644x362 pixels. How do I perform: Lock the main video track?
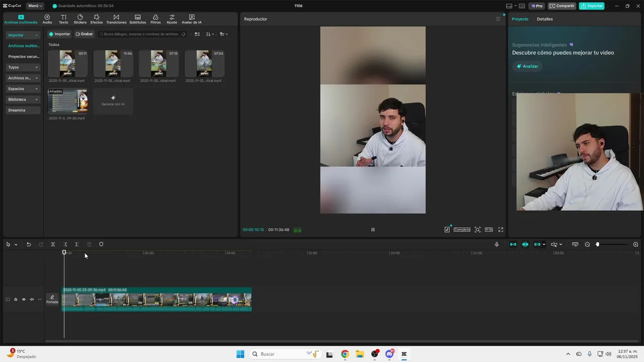(x=16, y=300)
